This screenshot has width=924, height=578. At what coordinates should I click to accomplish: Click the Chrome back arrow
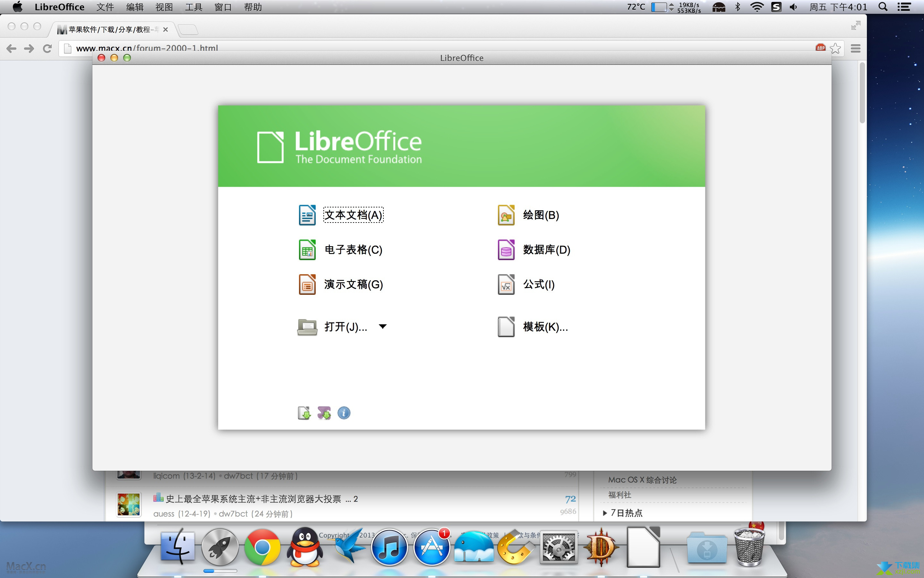pos(12,48)
